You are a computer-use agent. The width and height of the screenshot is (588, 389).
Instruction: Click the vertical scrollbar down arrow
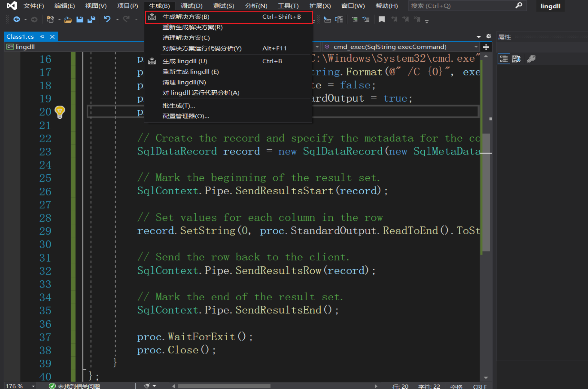pyautogui.click(x=486, y=378)
